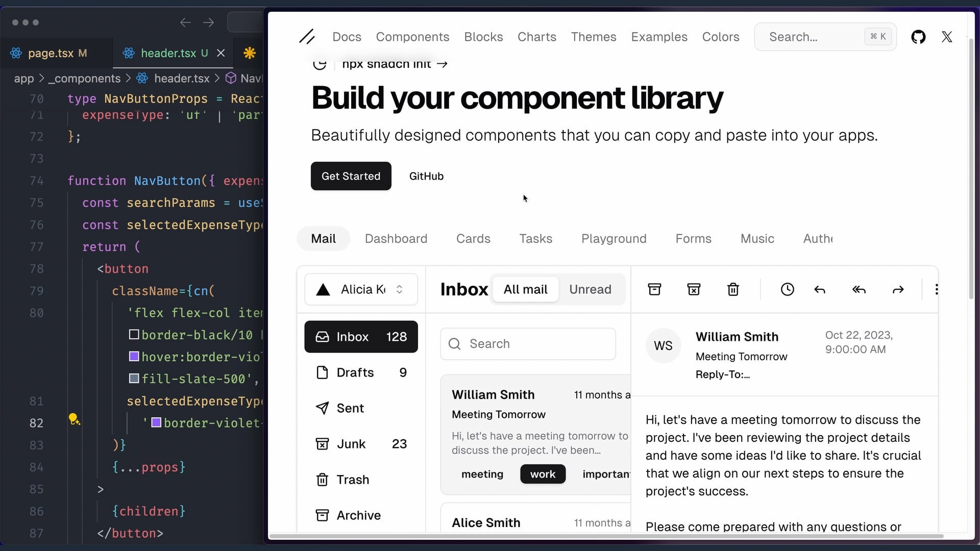The width and height of the screenshot is (980, 551).
Task: Click the Forward arrow icon
Action: coord(898,290)
